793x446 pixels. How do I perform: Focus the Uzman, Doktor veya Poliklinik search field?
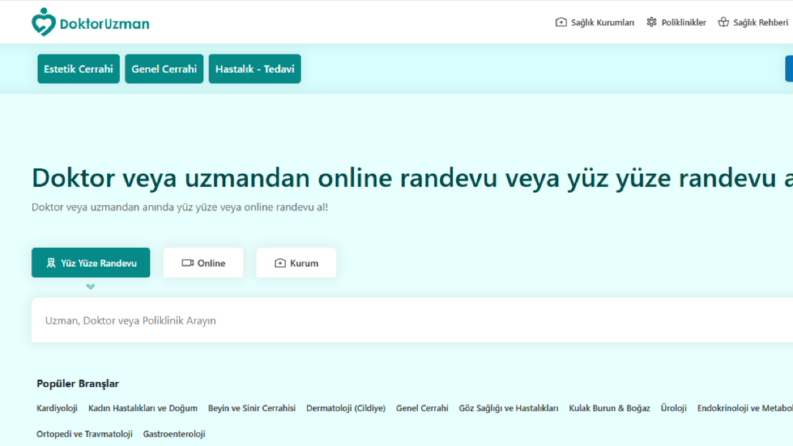[412, 320]
